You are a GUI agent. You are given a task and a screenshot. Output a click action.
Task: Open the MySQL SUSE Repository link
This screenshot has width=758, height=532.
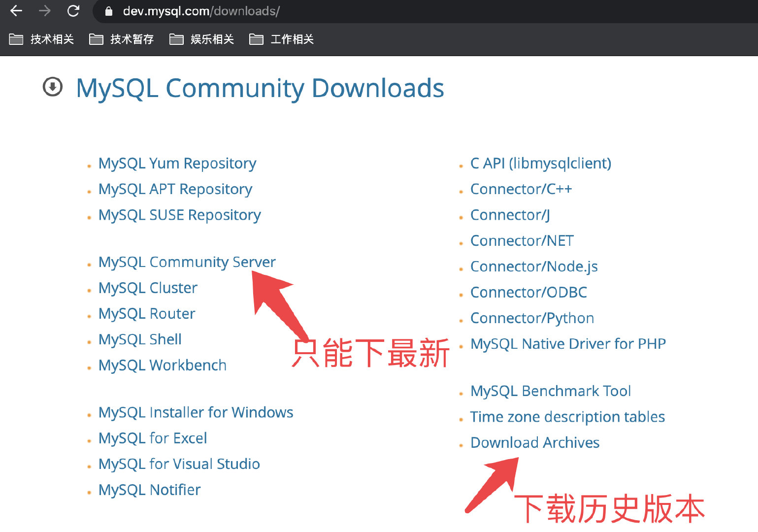pos(180,215)
